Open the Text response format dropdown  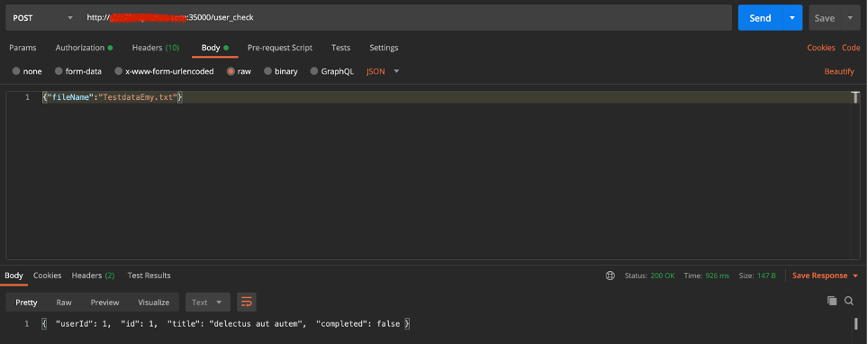[208, 302]
